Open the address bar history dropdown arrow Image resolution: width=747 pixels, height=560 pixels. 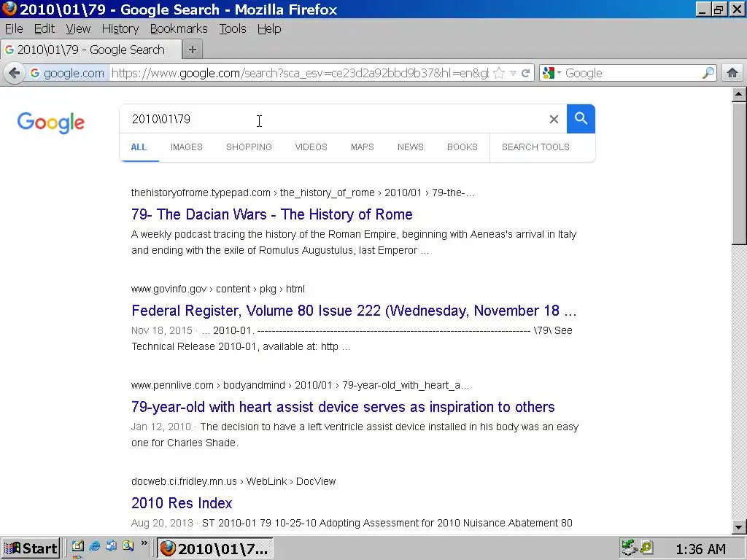[513, 74]
